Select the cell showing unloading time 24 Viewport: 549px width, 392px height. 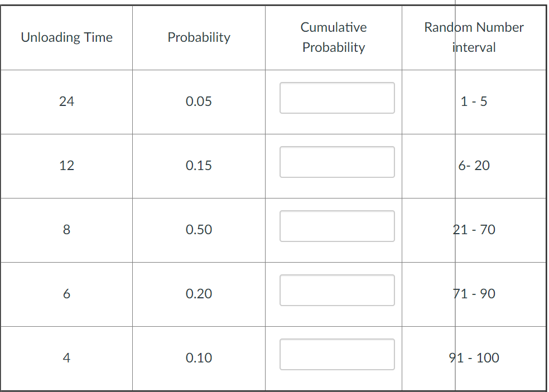pos(66,101)
